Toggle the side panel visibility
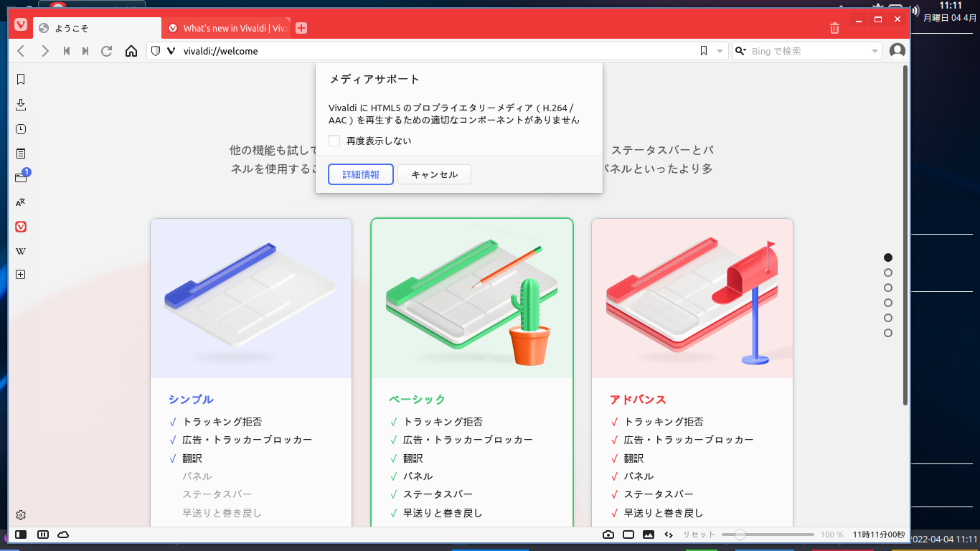Viewport: 980px width, 551px height. coord(21,534)
